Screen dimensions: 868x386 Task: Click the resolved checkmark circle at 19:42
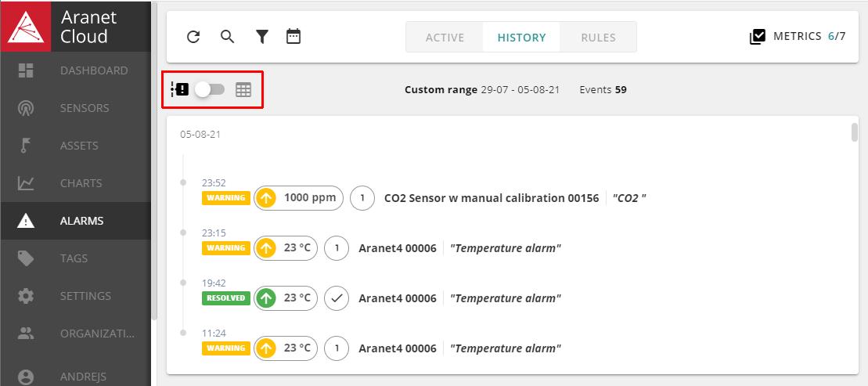pyautogui.click(x=337, y=298)
